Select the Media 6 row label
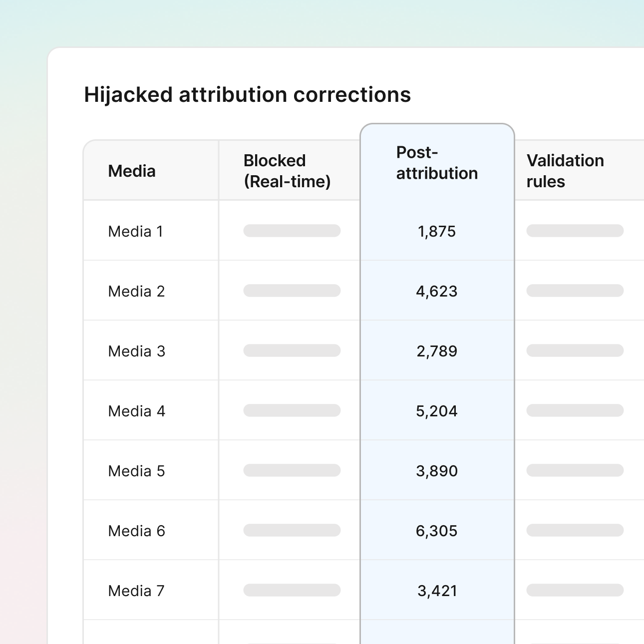644x644 pixels. click(x=136, y=531)
